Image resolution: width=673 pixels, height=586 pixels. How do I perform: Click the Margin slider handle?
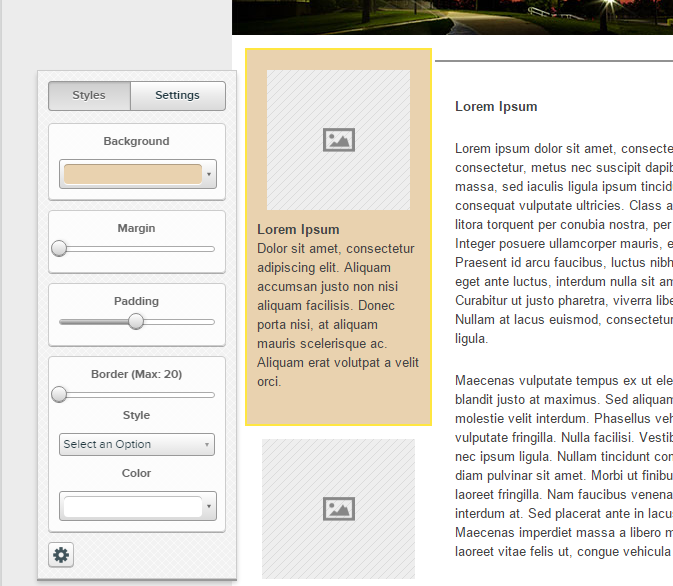point(60,248)
